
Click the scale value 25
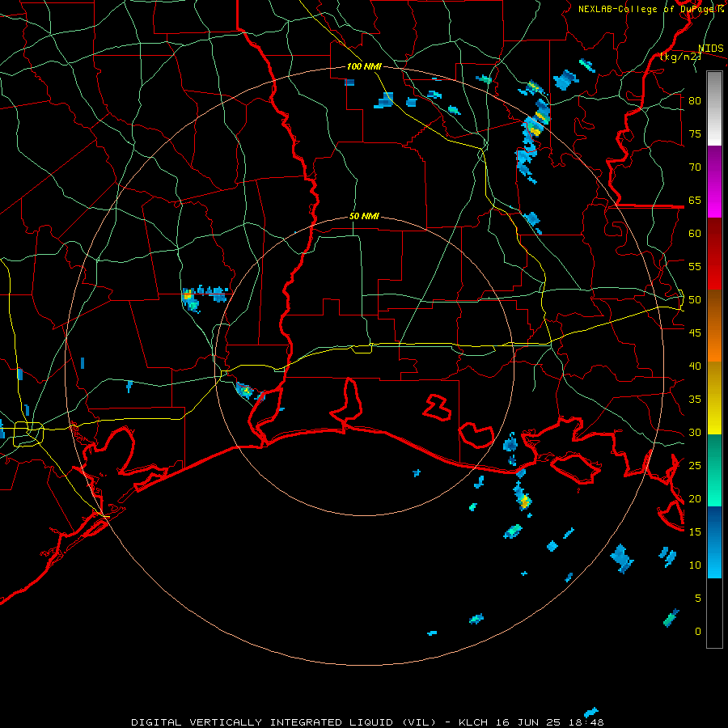point(695,466)
